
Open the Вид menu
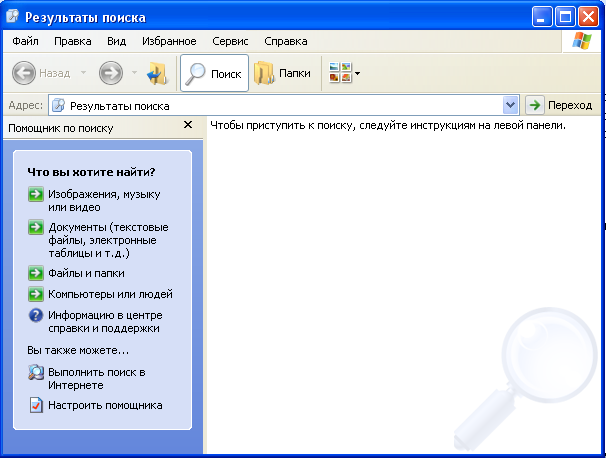click(117, 41)
